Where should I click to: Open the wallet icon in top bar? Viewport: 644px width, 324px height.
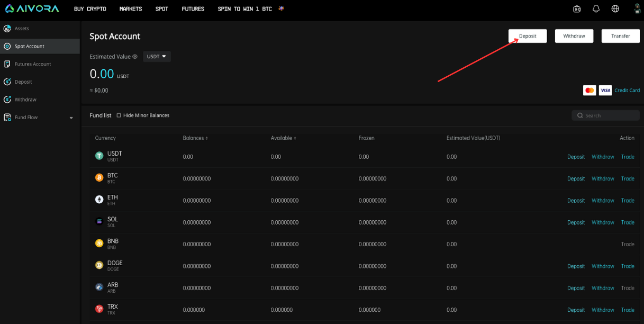[x=577, y=8]
